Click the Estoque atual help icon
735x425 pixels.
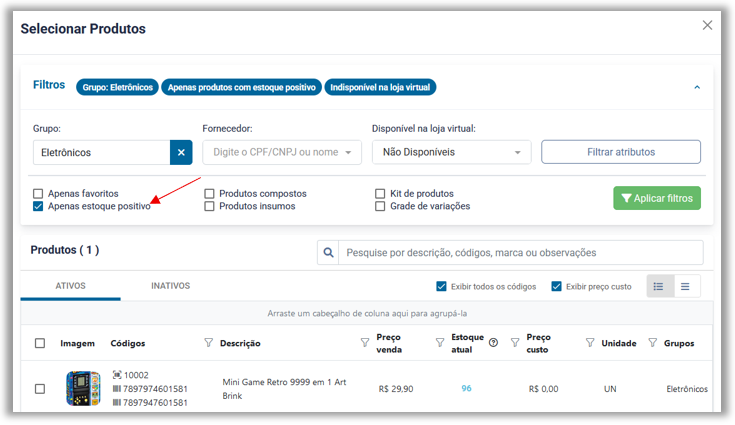[x=493, y=343]
